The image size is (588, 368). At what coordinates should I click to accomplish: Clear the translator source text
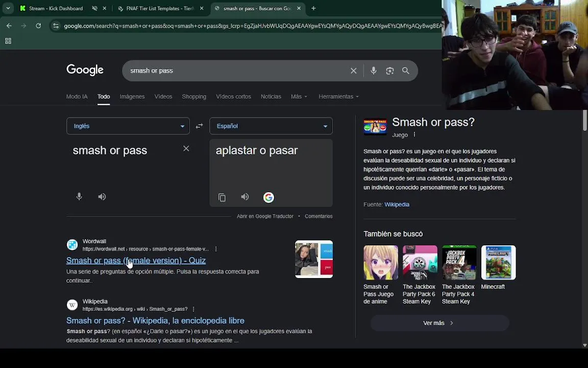pyautogui.click(x=186, y=148)
